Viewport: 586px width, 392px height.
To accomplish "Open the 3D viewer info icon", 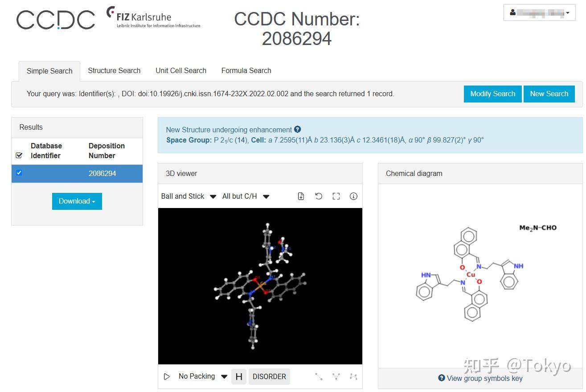I will click(353, 196).
